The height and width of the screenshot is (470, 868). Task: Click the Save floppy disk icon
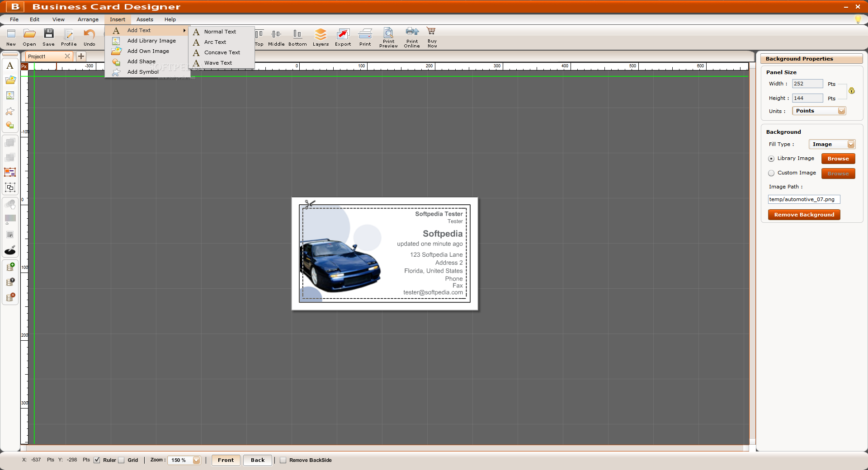point(48,34)
